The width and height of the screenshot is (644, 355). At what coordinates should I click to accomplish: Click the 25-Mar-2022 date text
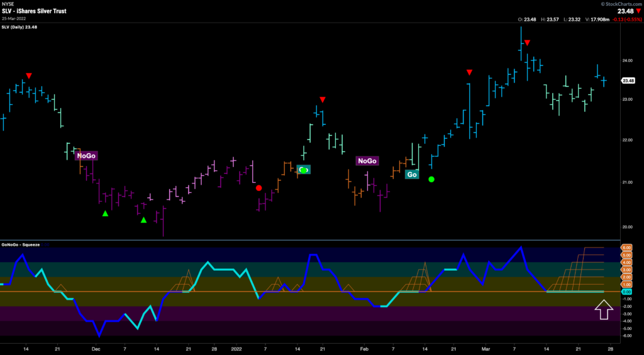tap(13, 18)
